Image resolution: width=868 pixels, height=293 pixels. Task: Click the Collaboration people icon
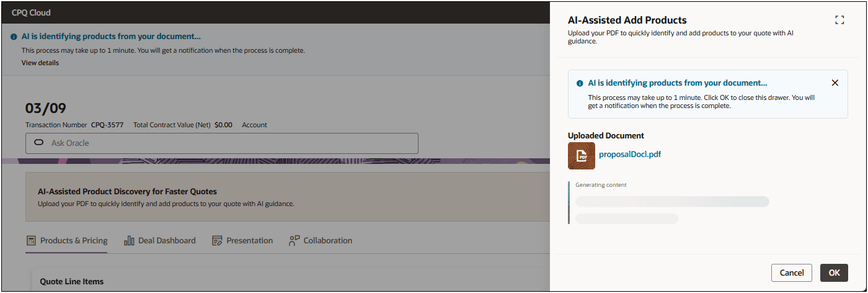pos(294,241)
